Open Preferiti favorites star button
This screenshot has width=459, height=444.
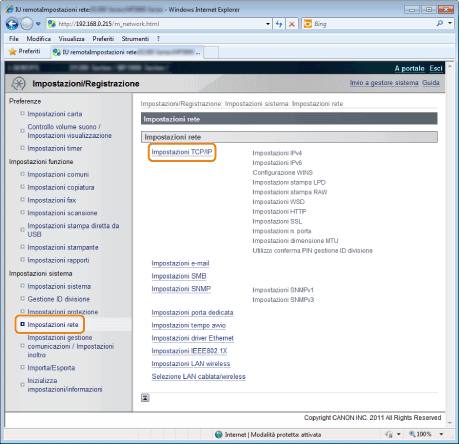[25, 51]
